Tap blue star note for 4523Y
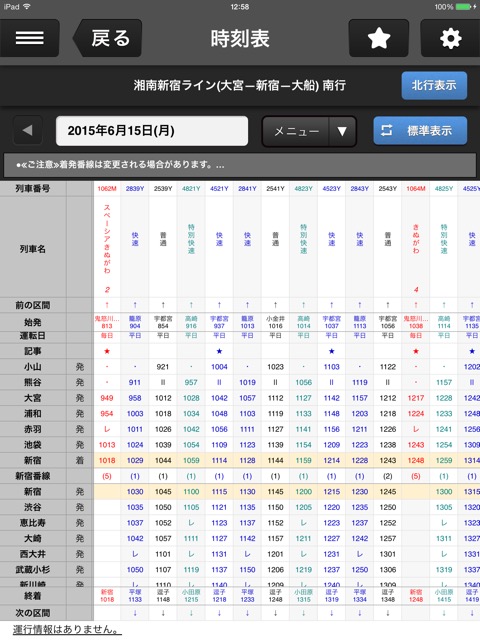 click(x=331, y=351)
